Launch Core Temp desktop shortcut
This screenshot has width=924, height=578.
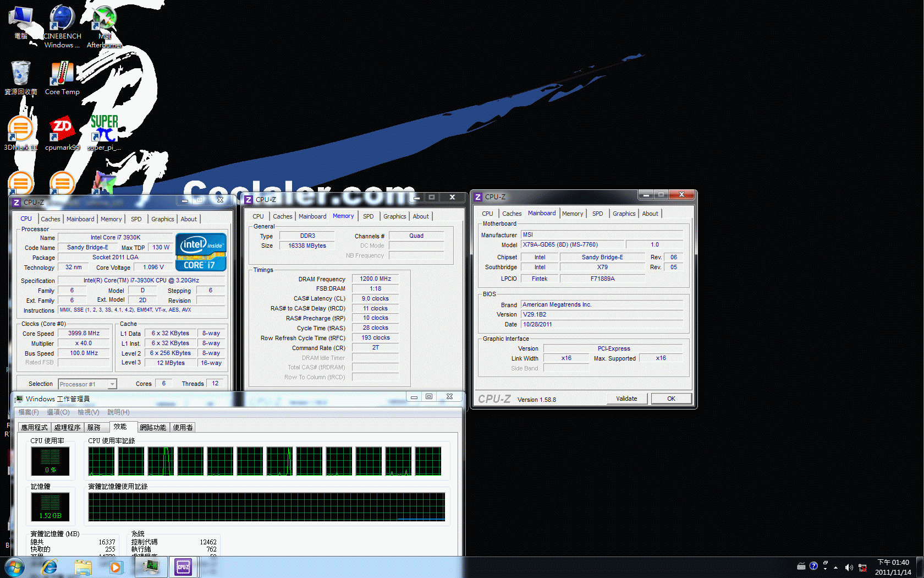pyautogui.click(x=62, y=78)
